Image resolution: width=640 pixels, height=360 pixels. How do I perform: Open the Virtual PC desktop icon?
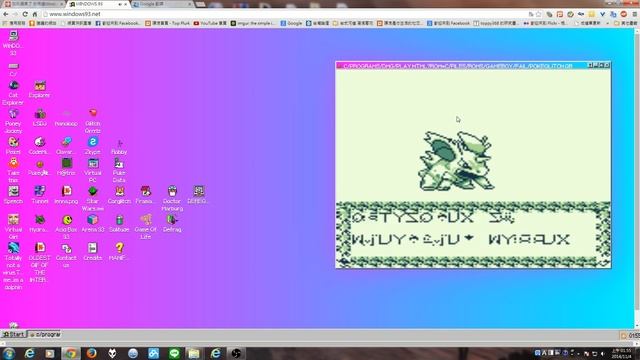pos(93,171)
